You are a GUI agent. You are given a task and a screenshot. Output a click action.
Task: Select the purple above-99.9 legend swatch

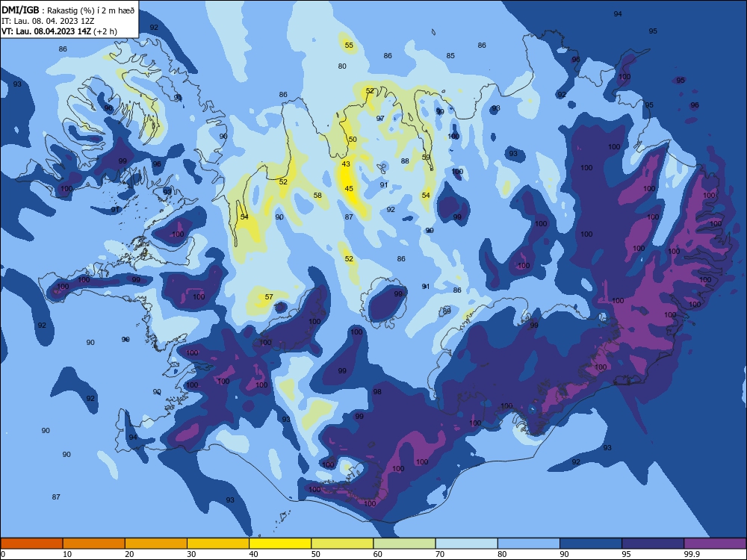tap(715, 544)
